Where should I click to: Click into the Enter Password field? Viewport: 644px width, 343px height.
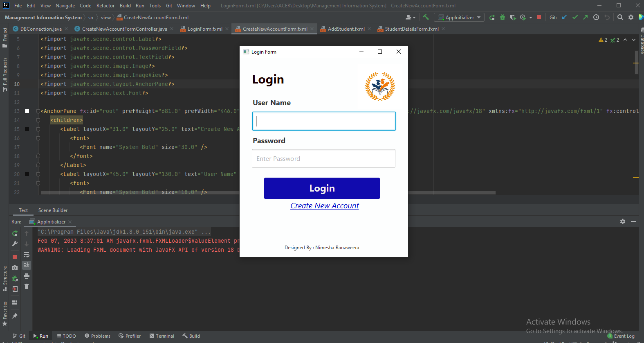[x=323, y=158]
